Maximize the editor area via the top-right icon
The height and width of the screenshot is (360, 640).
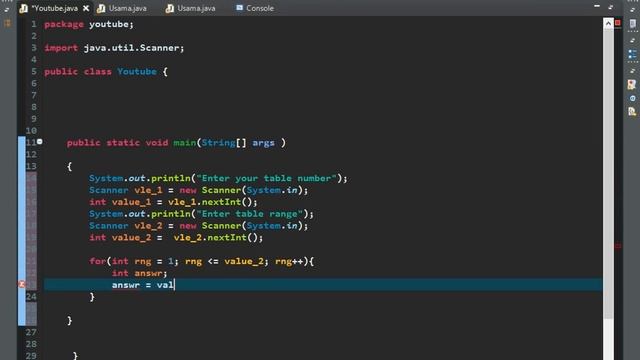pyautogui.click(x=611, y=7)
